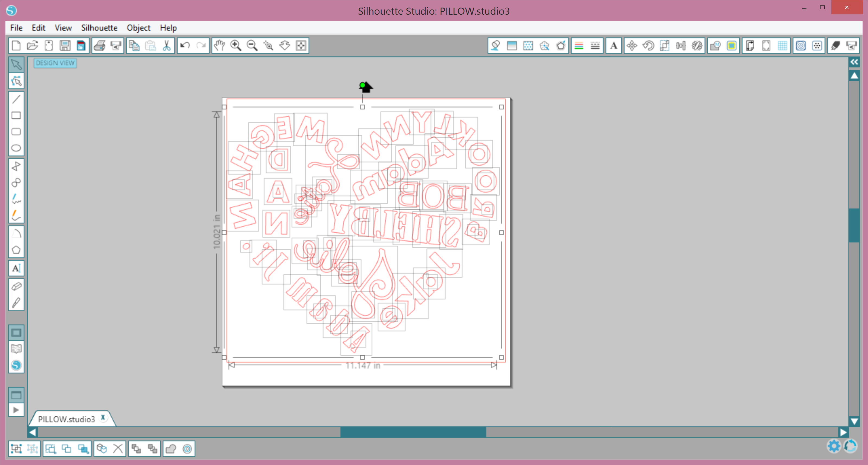The height and width of the screenshot is (465, 868).
Task: Click the Weld icon in the bottom toolbar
Action: click(171, 449)
